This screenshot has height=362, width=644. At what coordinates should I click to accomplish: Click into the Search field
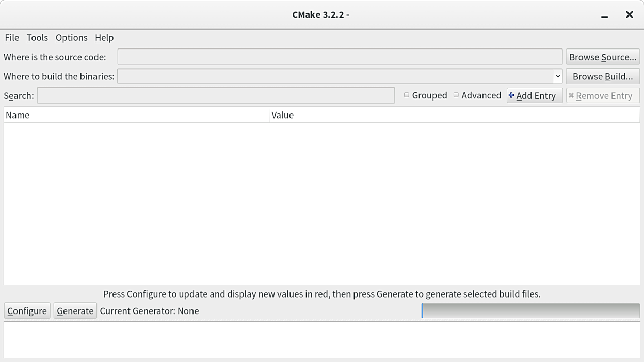click(216, 95)
